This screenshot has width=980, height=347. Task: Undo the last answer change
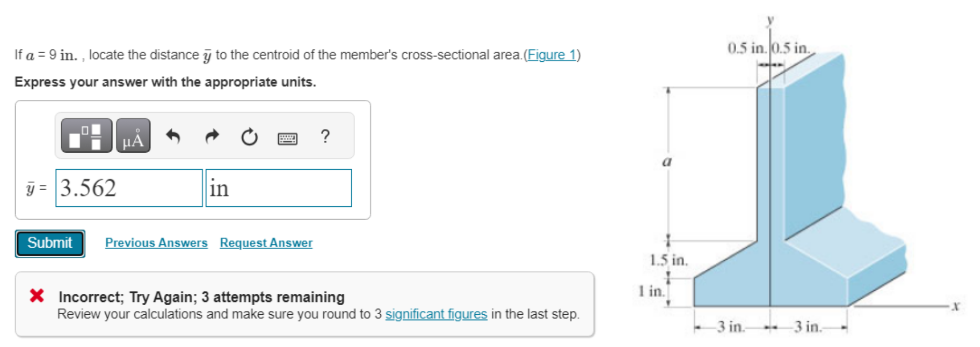(174, 136)
